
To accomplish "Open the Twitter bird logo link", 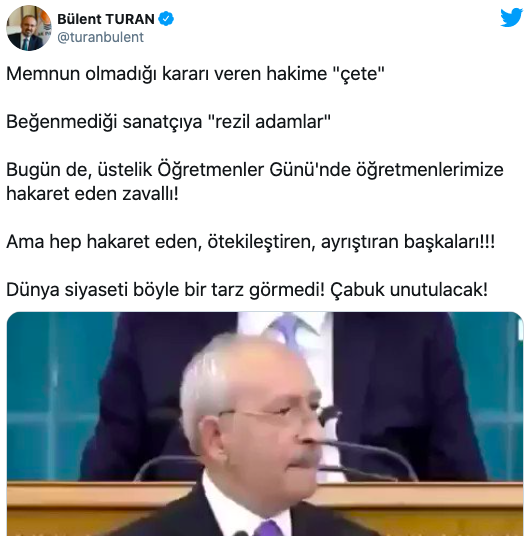I will click(x=511, y=17).
